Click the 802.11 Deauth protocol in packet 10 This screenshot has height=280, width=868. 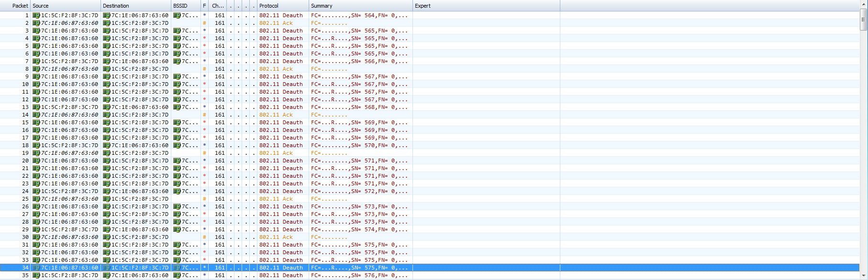(281, 84)
